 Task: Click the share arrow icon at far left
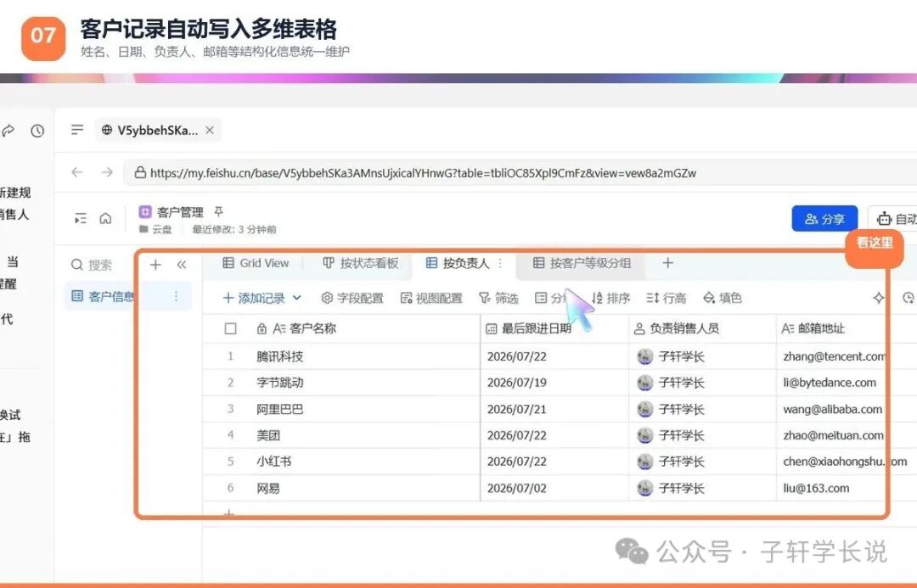tap(8, 131)
